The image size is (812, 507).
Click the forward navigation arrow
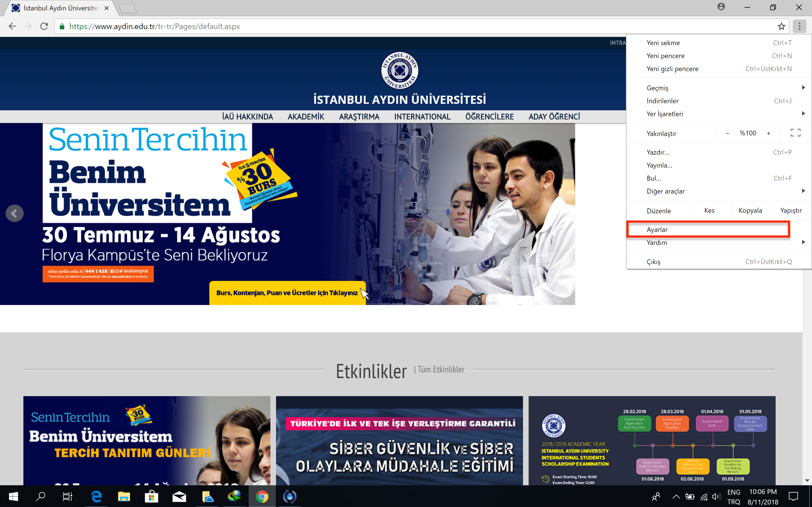[x=28, y=26]
